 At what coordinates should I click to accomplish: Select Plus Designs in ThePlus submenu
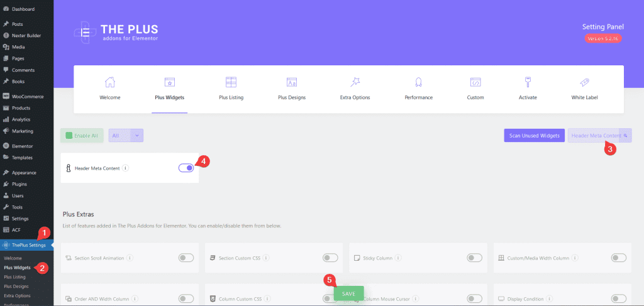click(17, 286)
